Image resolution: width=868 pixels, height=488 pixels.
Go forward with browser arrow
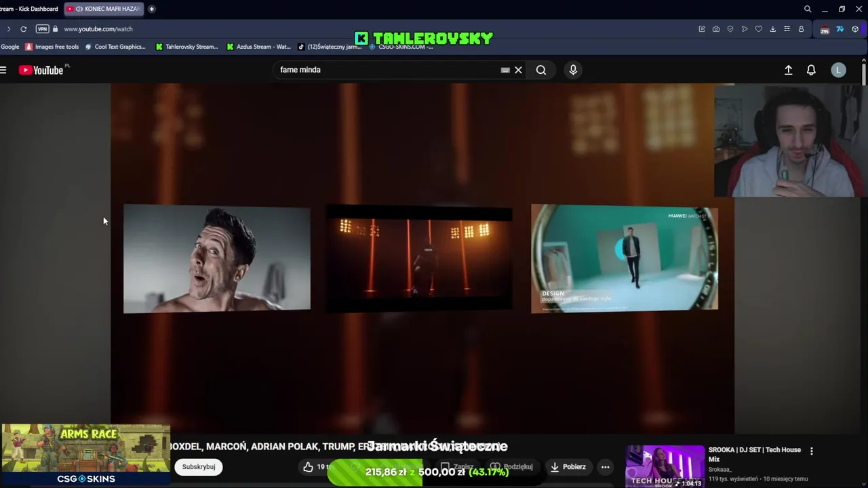tap(8, 29)
